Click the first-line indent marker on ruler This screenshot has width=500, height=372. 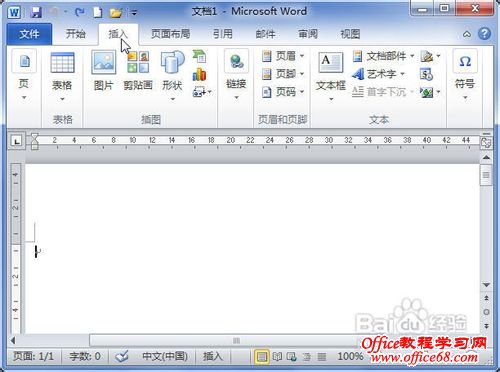point(34,137)
